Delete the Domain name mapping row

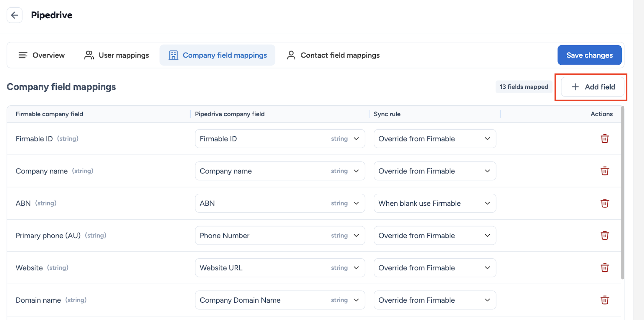pyautogui.click(x=604, y=300)
